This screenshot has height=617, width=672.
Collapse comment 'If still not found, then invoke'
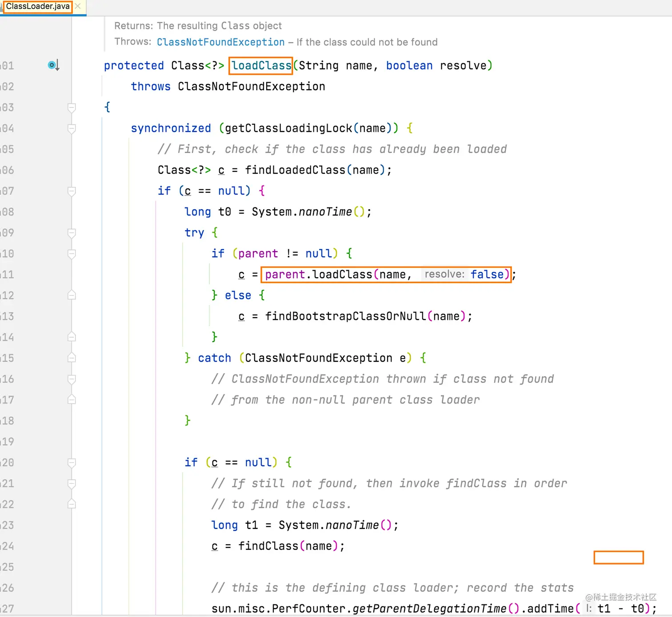(x=72, y=483)
